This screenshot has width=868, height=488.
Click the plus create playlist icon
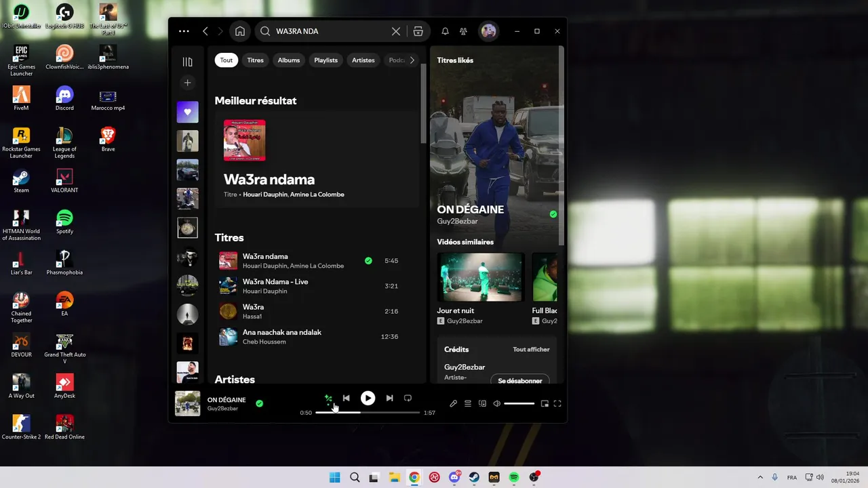pos(188,83)
